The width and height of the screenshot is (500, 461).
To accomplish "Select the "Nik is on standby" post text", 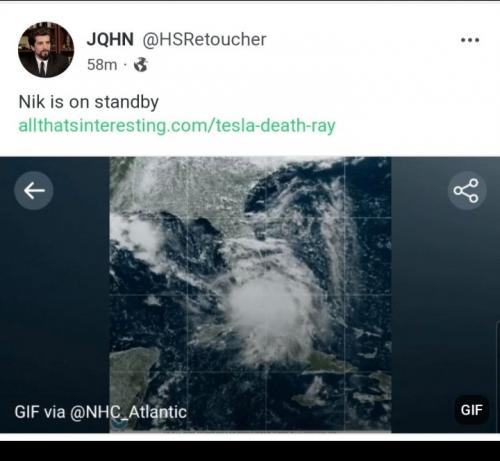I will point(89,102).
